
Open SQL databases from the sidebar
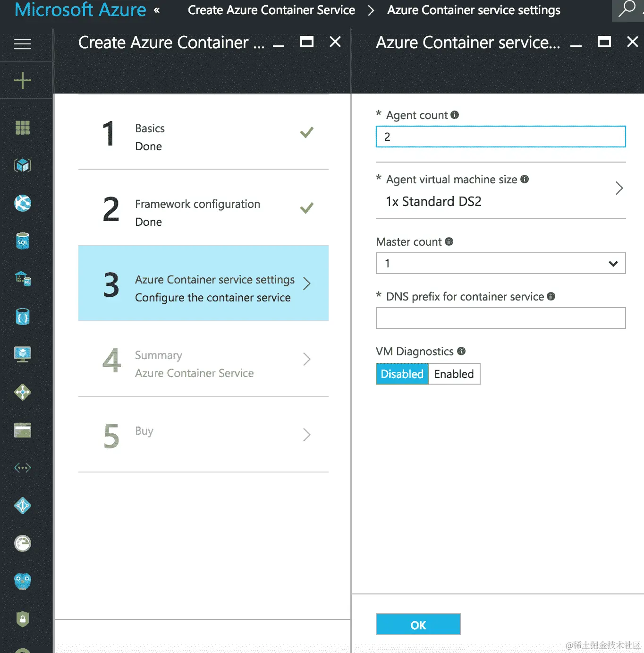[x=22, y=241]
